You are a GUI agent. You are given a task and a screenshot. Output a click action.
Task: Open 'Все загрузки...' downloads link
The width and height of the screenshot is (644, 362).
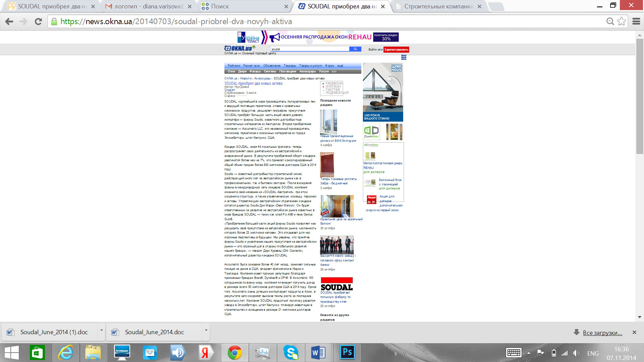(602, 333)
